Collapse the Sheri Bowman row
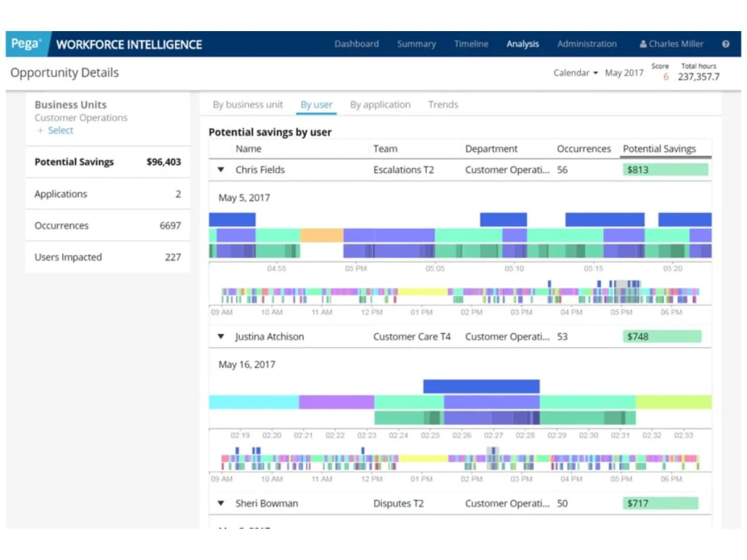 (221, 503)
